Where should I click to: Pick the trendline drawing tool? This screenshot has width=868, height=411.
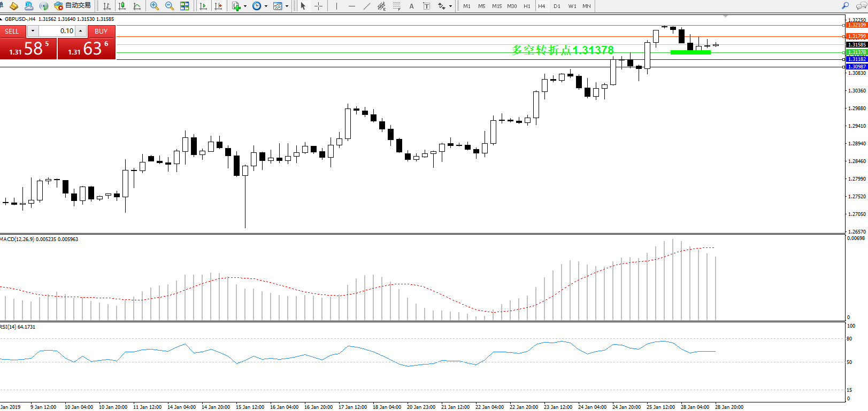point(366,6)
